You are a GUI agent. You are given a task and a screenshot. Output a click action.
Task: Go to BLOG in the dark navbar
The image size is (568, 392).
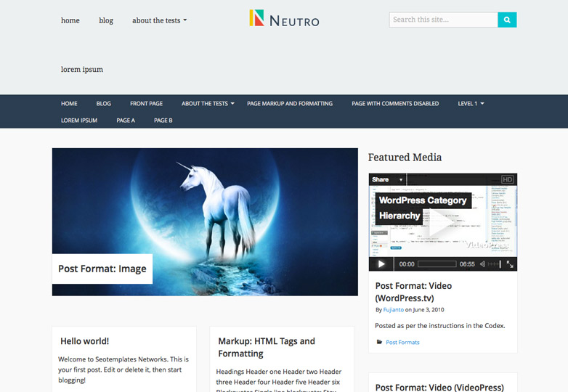click(104, 104)
